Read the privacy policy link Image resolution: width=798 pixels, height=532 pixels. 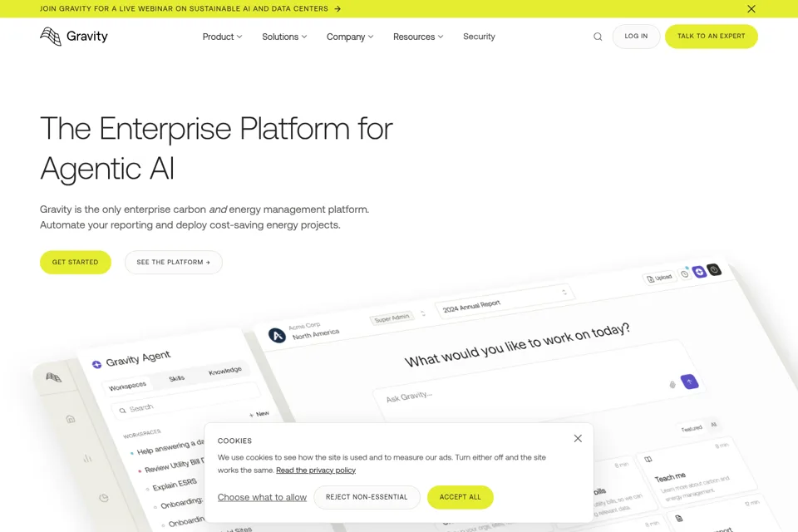click(x=316, y=470)
